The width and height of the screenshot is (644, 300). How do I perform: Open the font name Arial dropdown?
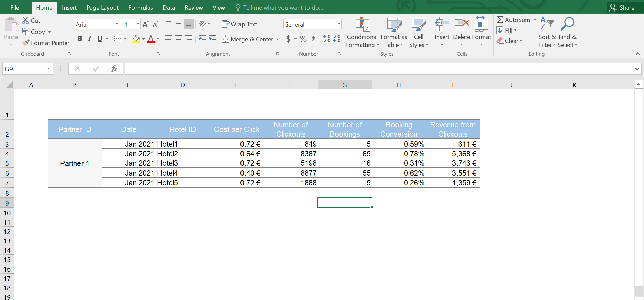coord(117,24)
